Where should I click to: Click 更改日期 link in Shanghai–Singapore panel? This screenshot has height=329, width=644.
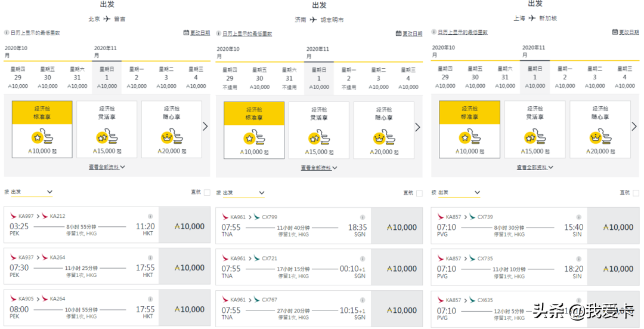pos(626,32)
